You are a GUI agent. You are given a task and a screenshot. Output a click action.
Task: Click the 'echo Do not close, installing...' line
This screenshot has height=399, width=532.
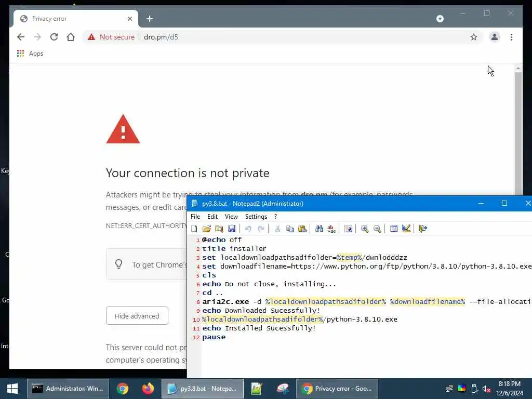tap(269, 284)
